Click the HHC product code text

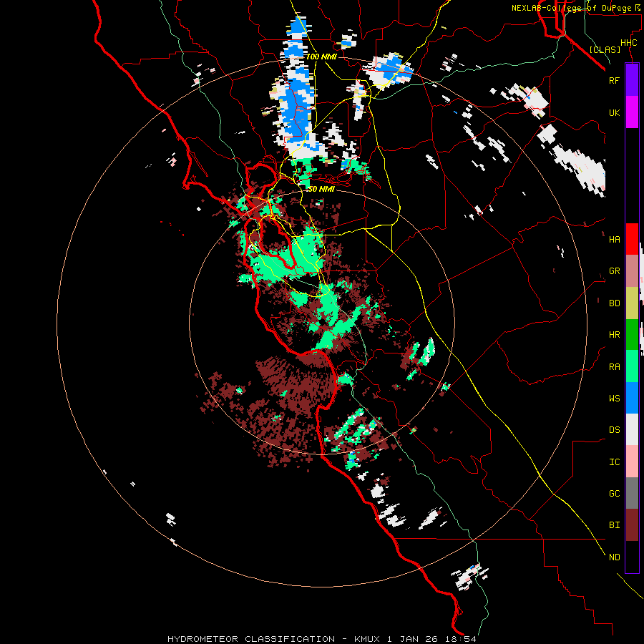coord(628,43)
